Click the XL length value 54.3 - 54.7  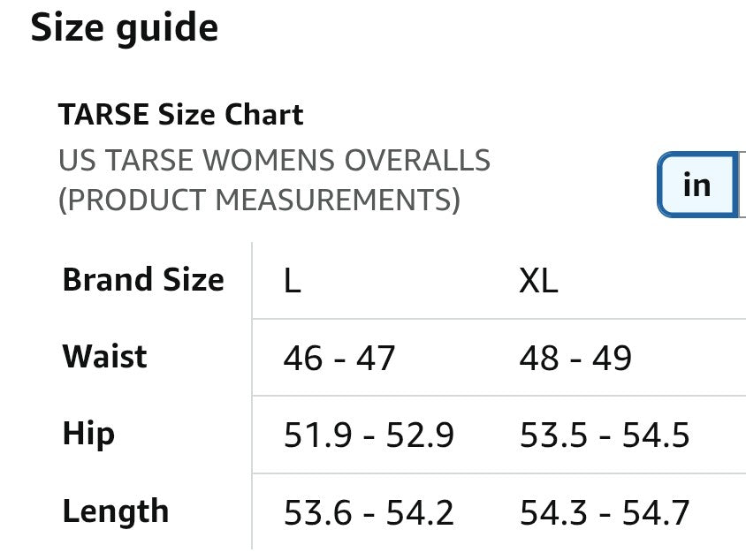(605, 513)
